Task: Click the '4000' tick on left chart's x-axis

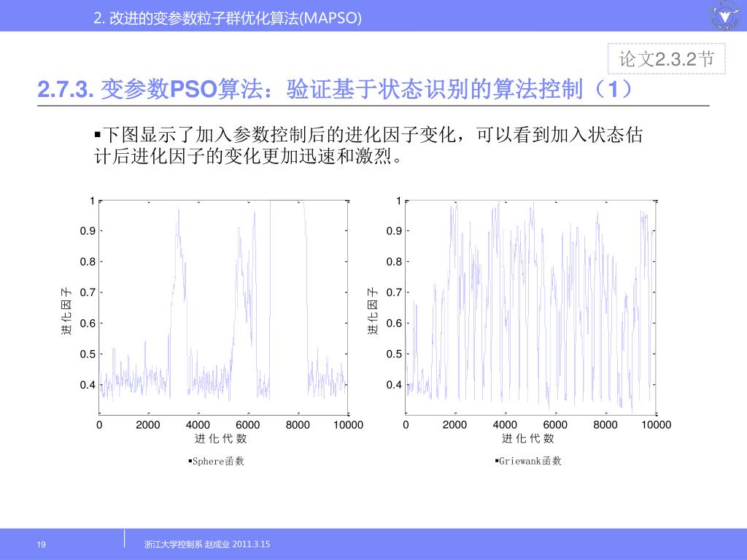Action: pos(198,425)
